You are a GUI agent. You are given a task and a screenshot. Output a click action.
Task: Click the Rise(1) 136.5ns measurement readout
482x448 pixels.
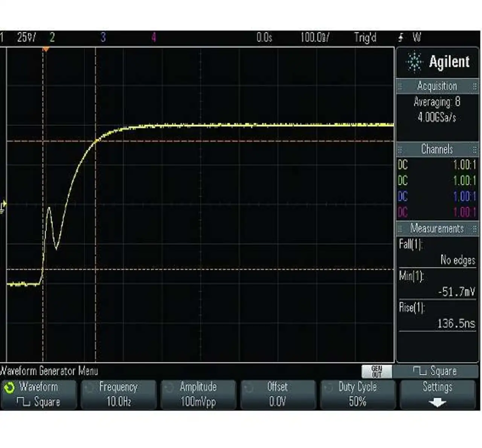pos(437,316)
